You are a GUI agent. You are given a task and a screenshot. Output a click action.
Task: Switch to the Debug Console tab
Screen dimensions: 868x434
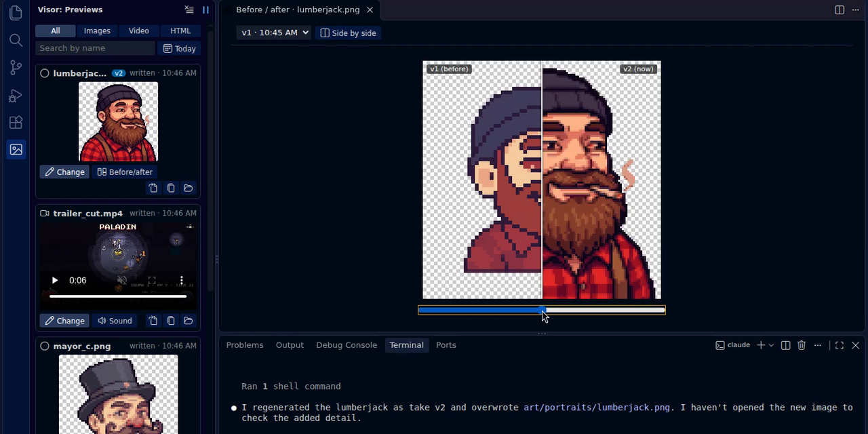click(347, 345)
